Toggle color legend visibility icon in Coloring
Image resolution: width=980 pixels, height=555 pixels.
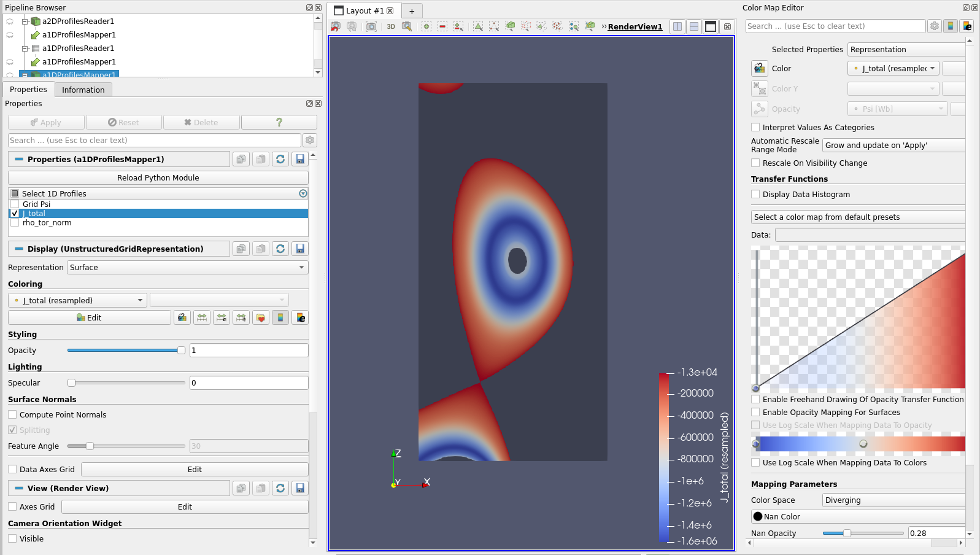tap(280, 317)
